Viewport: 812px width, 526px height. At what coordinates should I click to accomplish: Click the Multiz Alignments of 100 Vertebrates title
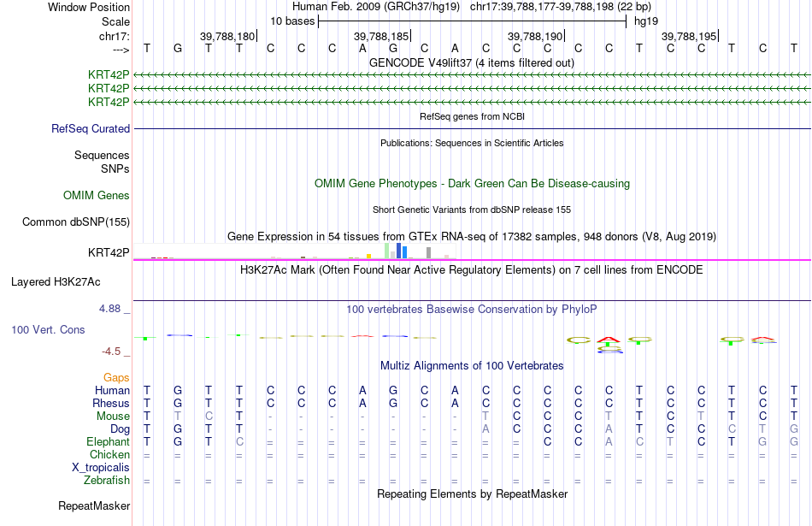pos(472,365)
